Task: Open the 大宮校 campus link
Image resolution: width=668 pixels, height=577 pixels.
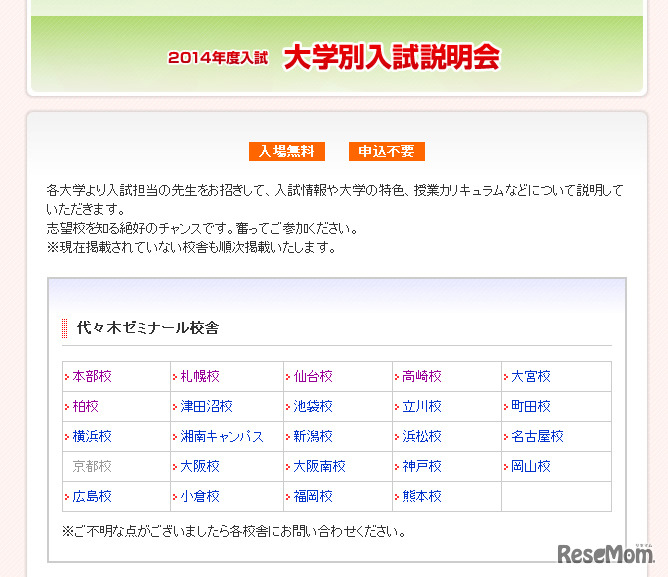Action: point(531,376)
